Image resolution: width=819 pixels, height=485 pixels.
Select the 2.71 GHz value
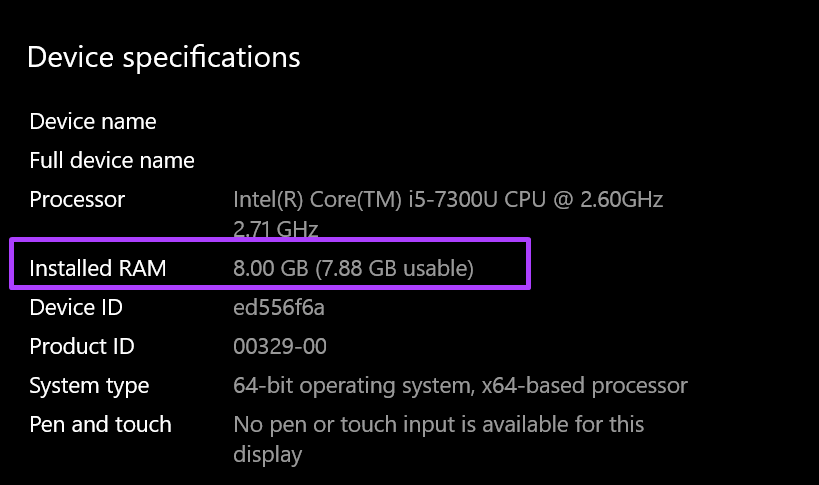coord(275,229)
